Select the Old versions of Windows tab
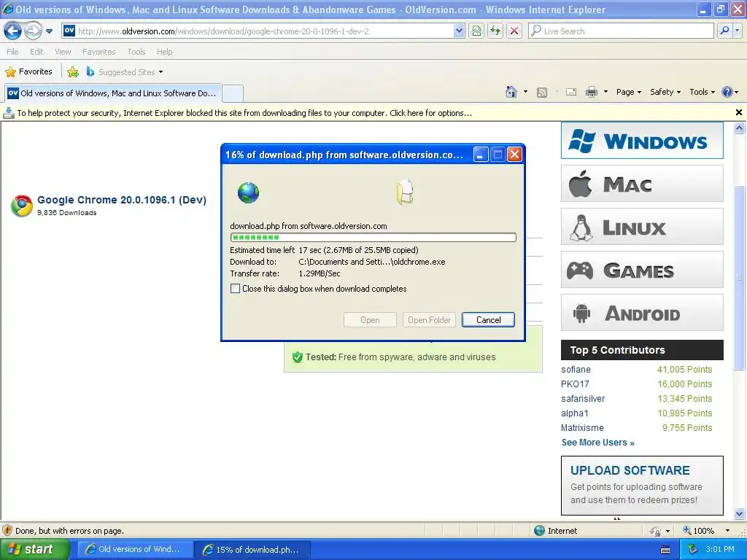Viewport: 747px width, 560px height. (113, 93)
